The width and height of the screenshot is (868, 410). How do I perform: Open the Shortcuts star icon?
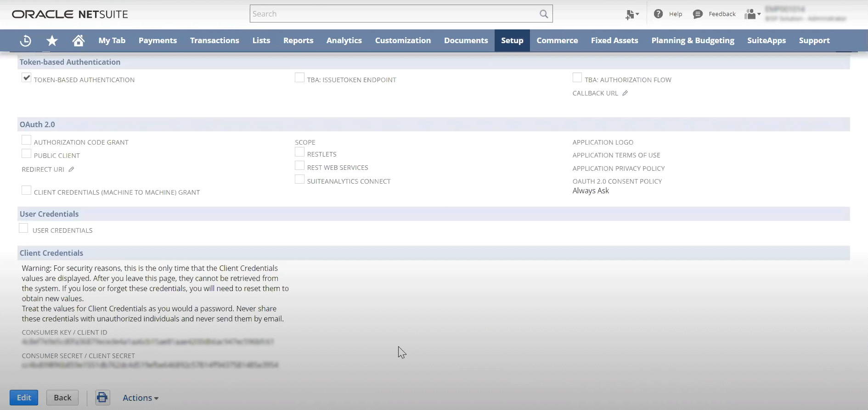click(52, 40)
